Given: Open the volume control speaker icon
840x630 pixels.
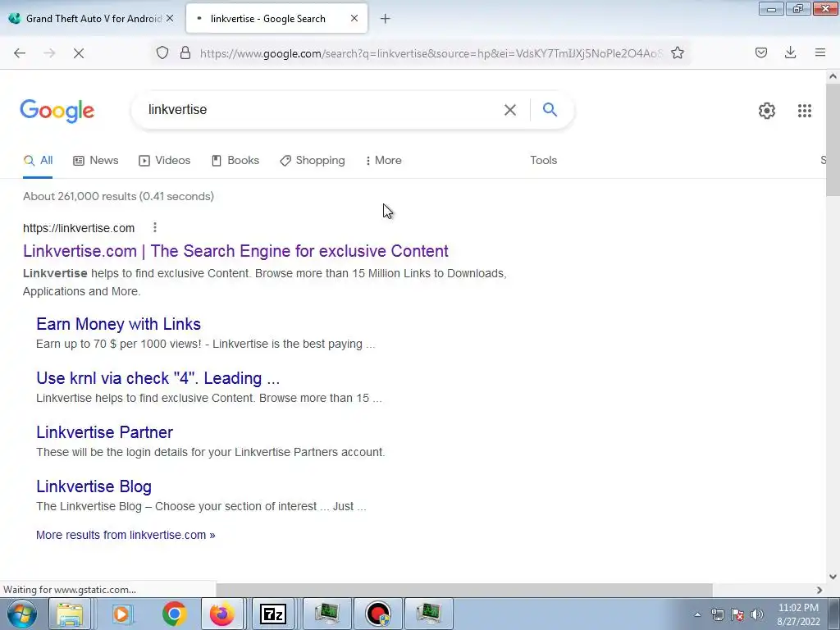Looking at the screenshot, I should [757, 614].
